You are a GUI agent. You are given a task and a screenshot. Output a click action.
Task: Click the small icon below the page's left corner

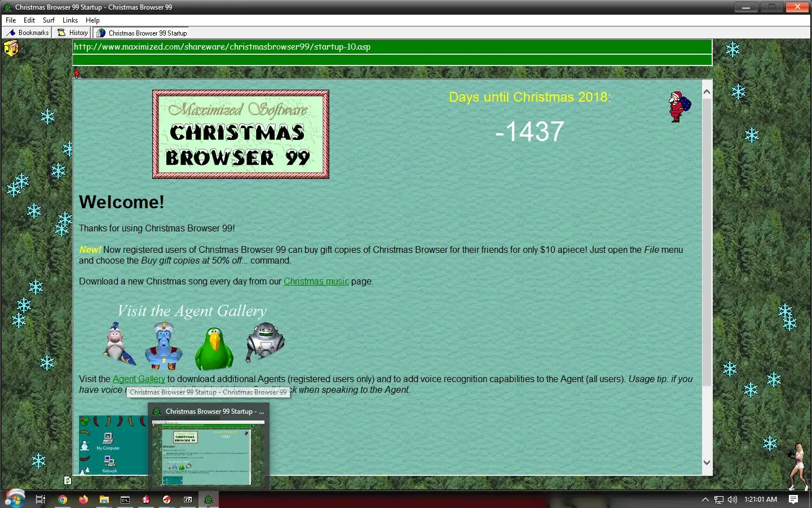68,480
